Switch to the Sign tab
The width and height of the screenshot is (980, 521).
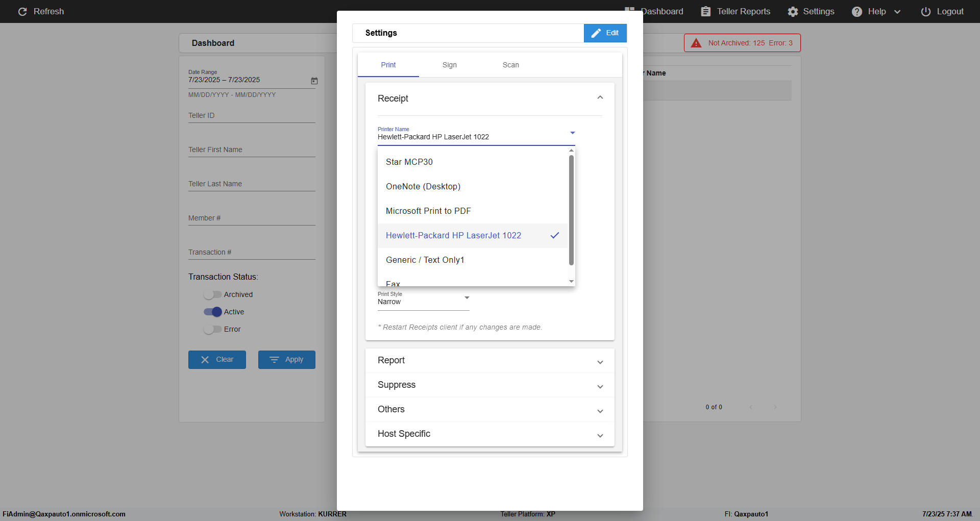tap(450, 65)
